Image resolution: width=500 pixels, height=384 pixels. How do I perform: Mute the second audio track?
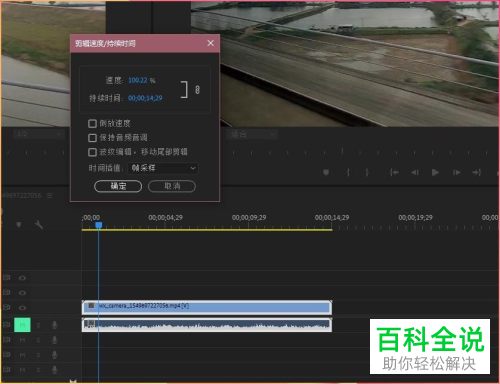[x=22, y=340]
